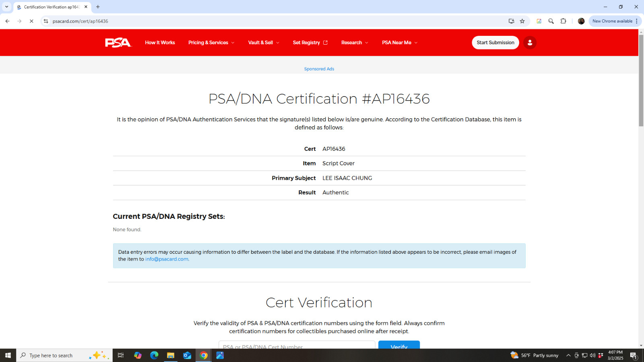Expand the PSA Near Me menu
Image resolution: width=644 pixels, height=362 pixels.
point(400,43)
